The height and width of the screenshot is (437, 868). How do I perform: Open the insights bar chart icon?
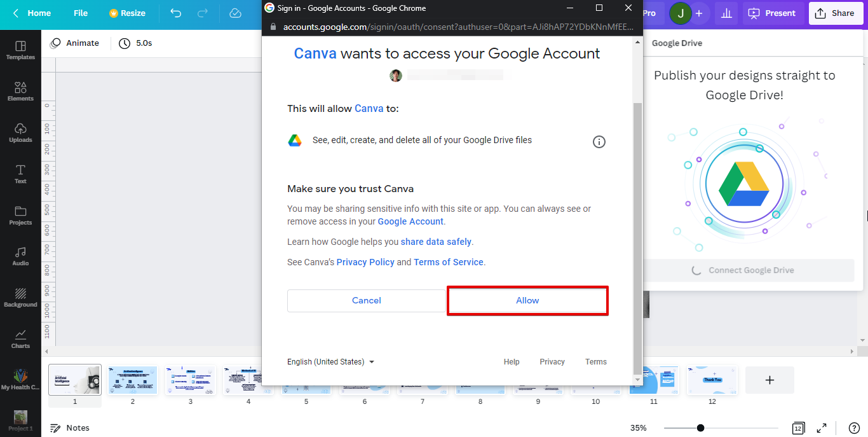(726, 13)
